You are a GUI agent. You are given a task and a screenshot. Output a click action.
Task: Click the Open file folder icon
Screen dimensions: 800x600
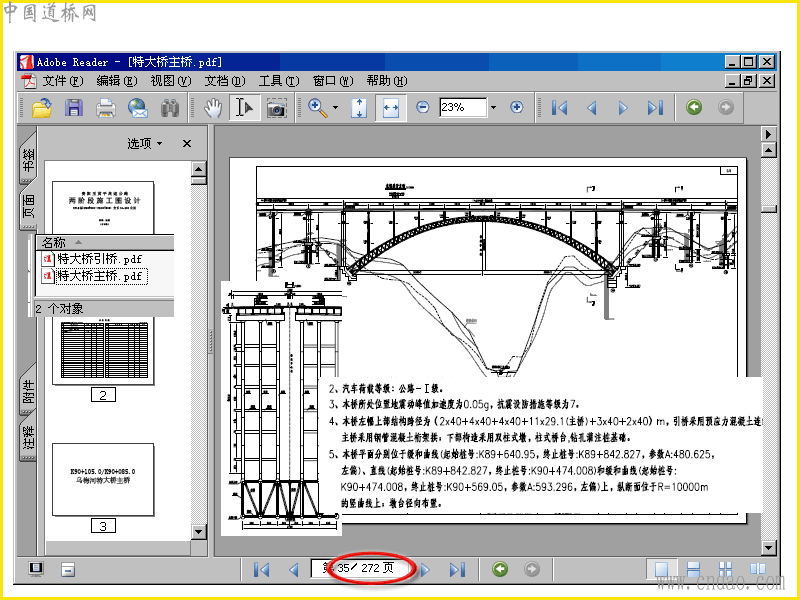pos(41,107)
